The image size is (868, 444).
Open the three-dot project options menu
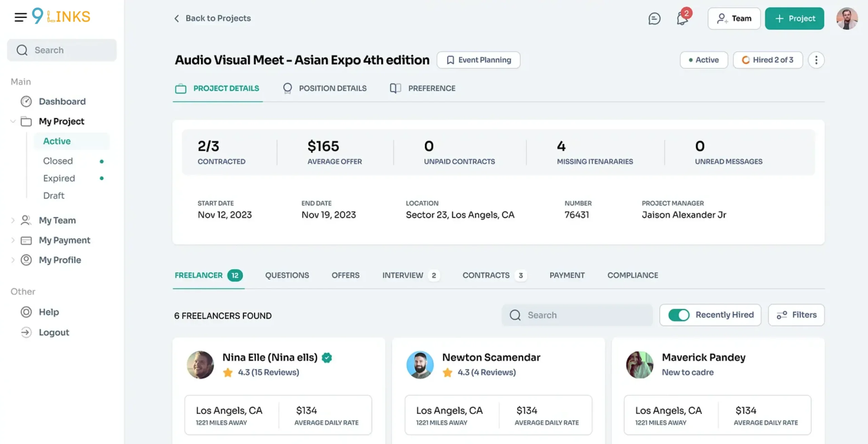click(816, 60)
